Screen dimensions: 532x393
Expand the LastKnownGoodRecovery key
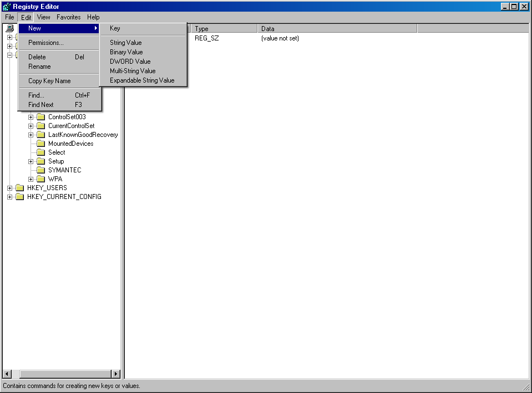pos(31,135)
